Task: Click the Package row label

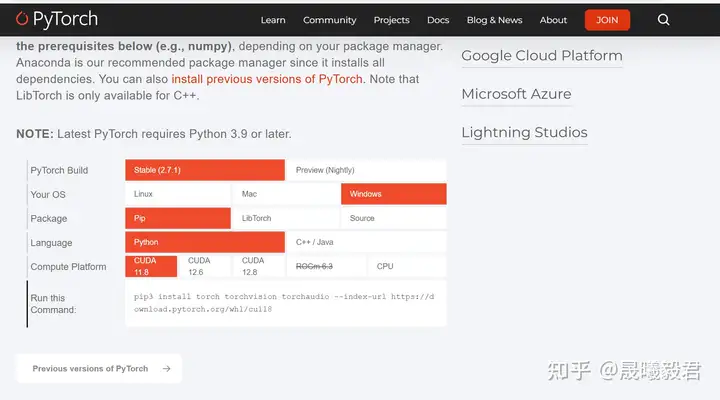Action: (x=49, y=219)
